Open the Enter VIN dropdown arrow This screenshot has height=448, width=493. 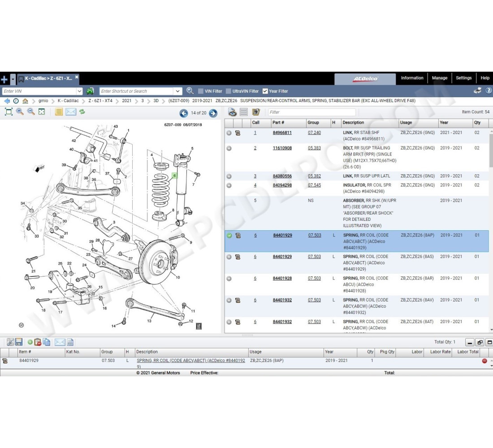tap(79, 91)
